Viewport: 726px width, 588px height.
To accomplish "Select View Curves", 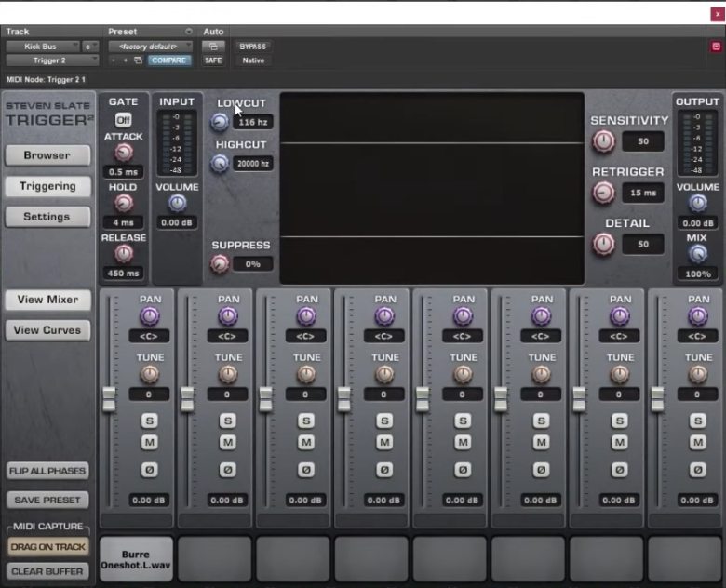I will click(47, 330).
